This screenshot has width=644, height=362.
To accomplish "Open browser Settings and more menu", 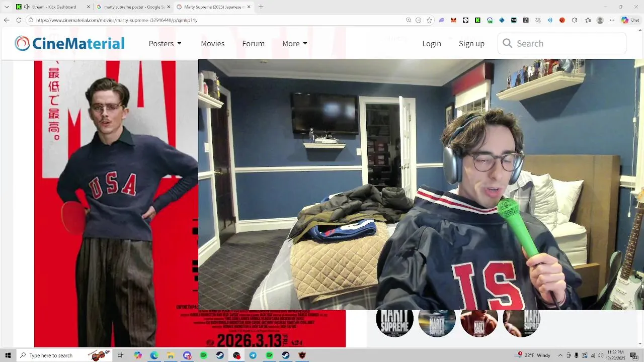I will 612,20.
